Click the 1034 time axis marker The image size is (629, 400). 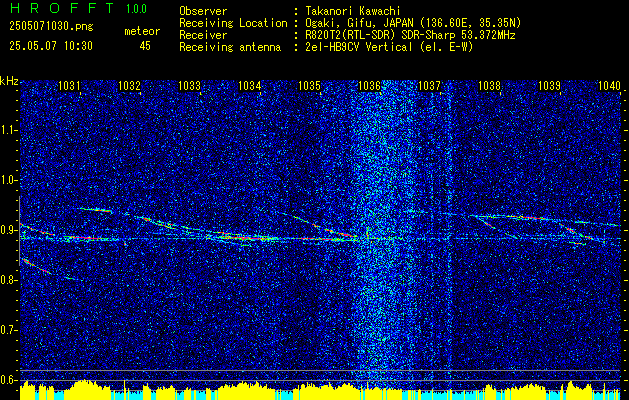tap(249, 85)
